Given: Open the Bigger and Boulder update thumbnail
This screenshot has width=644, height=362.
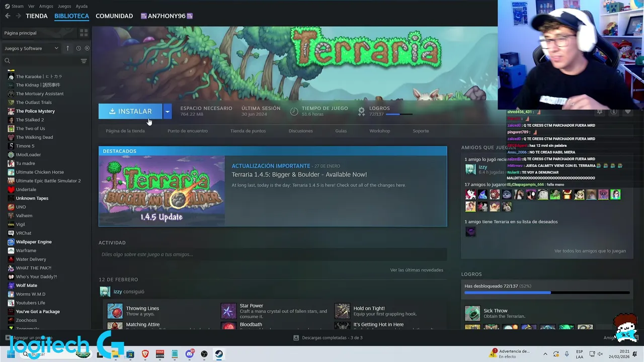Looking at the screenshot, I should pyautogui.click(x=162, y=192).
